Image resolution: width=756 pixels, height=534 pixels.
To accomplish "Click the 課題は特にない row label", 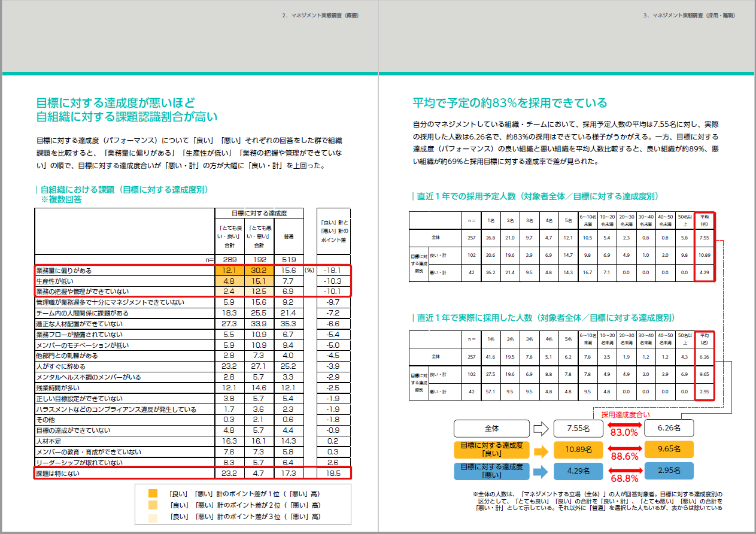I will coord(57,474).
